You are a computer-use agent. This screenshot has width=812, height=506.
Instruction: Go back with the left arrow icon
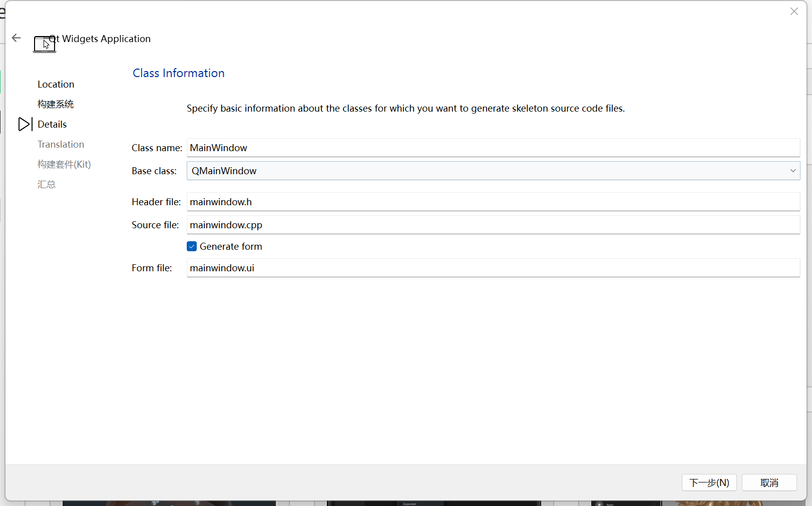pyautogui.click(x=17, y=38)
